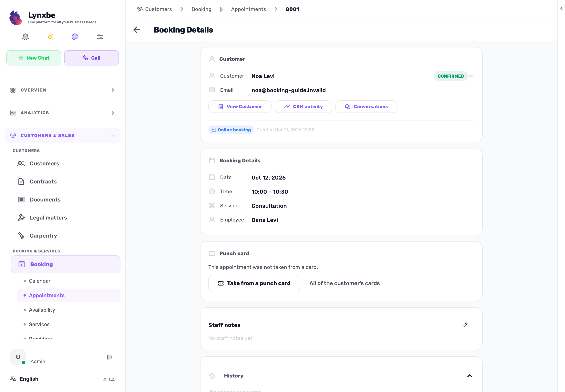The width and height of the screenshot is (565, 392).
Task: Collapse the History section chevron
Action: click(x=469, y=376)
